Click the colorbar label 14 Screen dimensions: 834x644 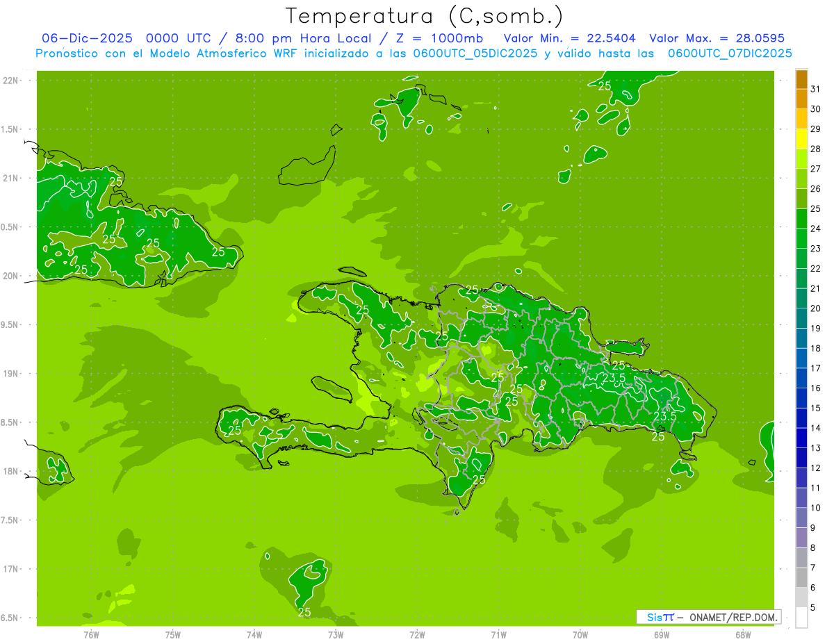(x=815, y=428)
